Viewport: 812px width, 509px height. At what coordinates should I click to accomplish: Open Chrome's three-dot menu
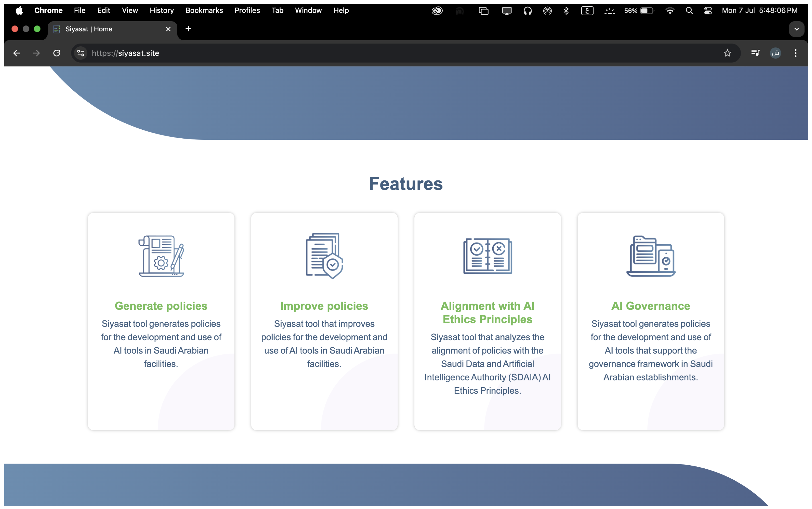click(795, 53)
